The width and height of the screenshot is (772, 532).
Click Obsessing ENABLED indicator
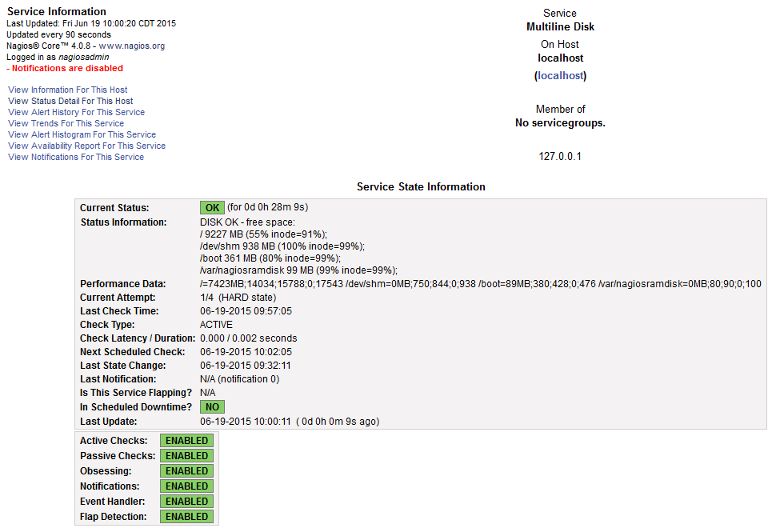pyautogui.click(x=187, y=471)
